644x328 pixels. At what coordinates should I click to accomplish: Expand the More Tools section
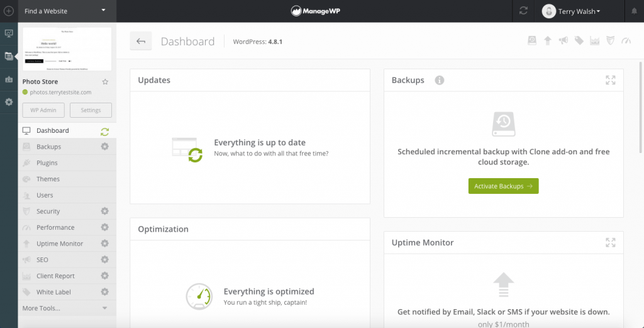click(x=67, y=308)
